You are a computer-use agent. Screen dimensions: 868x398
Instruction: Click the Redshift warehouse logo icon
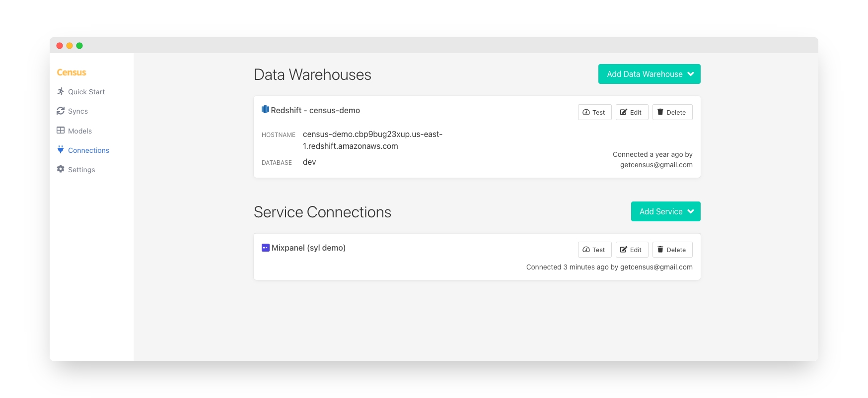[265, 109]
